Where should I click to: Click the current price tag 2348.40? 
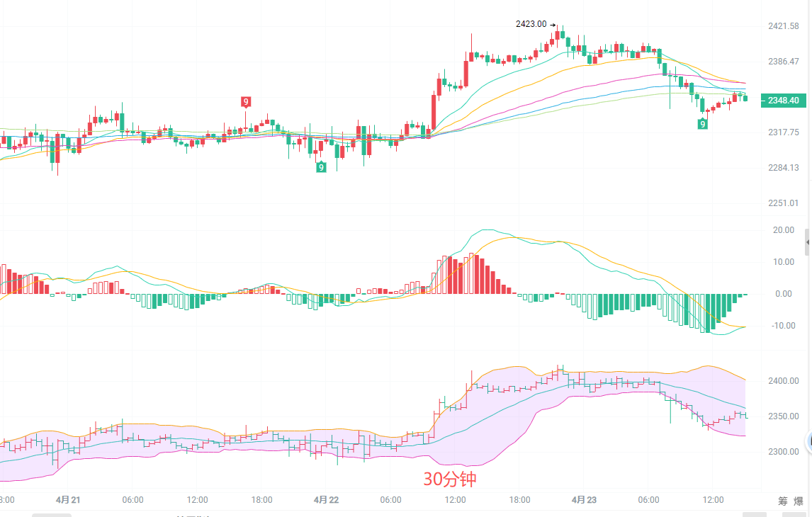point(783,101)
